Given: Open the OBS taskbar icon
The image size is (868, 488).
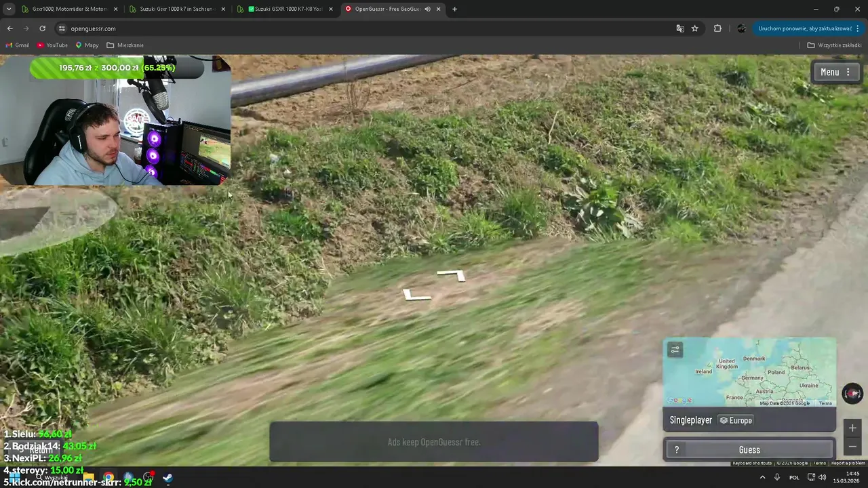Looking at the screenshot, I should pyautogui.click(x=148, y=477).
